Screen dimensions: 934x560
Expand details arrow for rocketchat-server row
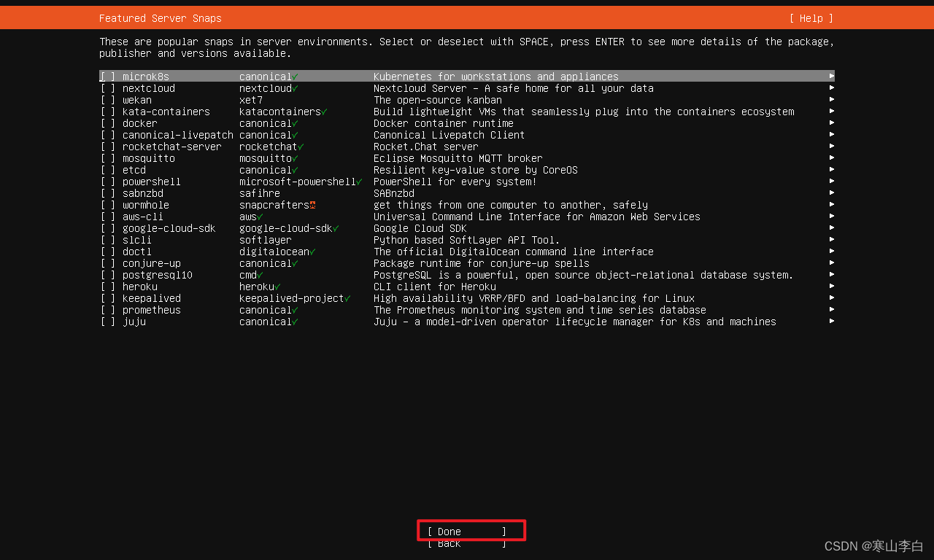[x=832, y=147]
